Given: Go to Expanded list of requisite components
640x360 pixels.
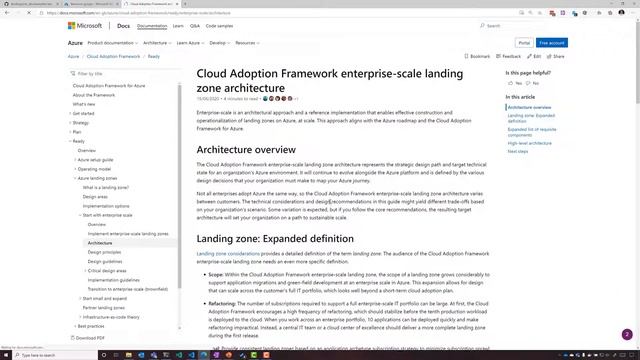Looking at the screenshot, I should click(532, 132).
